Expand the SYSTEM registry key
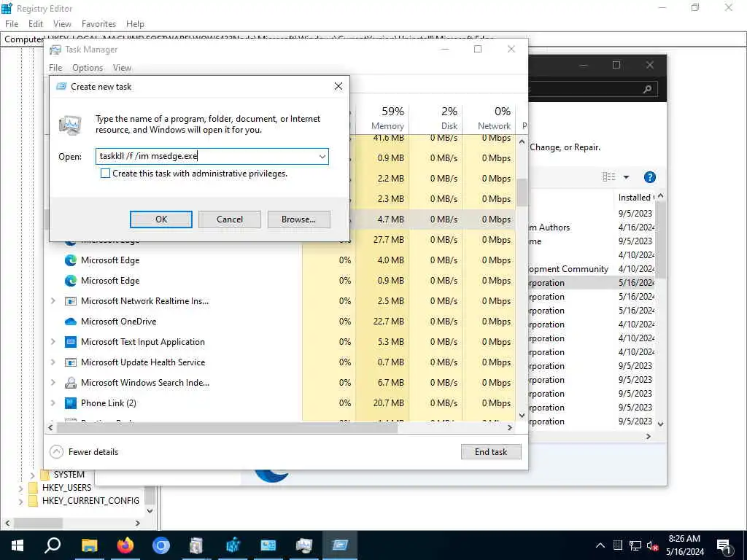Image resolution: width=747 pixels, height=560 pixels. [x=32, y=475]
